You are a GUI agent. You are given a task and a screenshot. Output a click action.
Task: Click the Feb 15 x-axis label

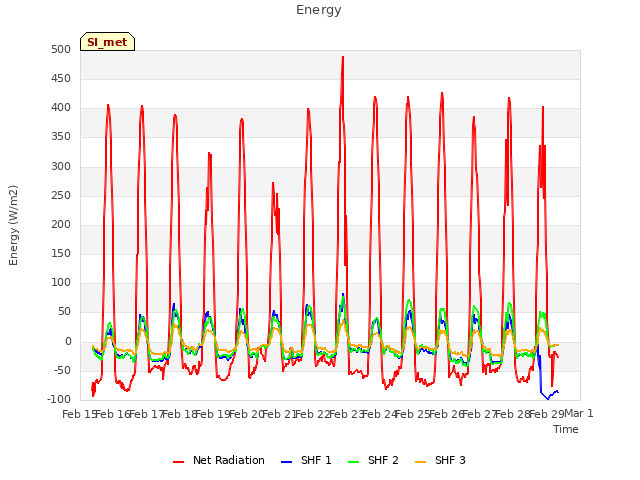click(x=80, y=414)
